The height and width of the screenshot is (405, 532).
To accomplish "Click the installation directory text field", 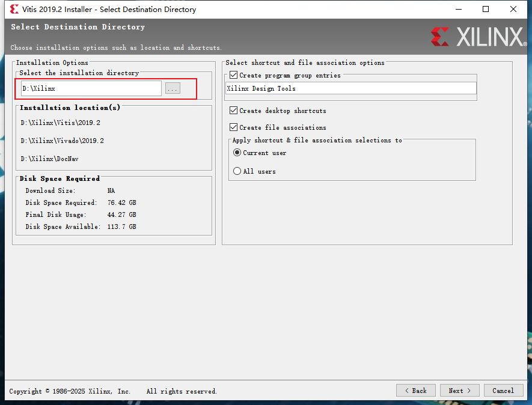I will [91, 88].
